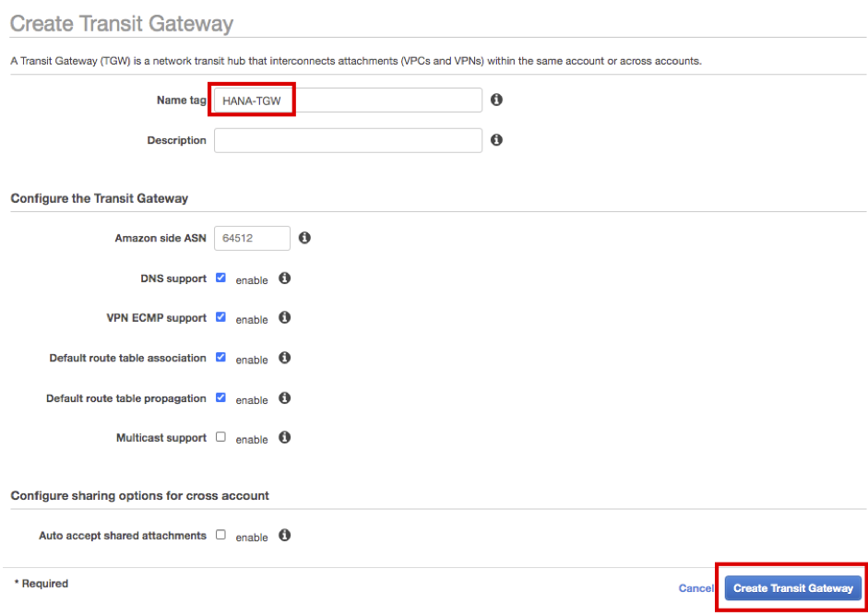Enable Multicast support checkbox
This screenshot has height=616, width=868.
(220, 437)
